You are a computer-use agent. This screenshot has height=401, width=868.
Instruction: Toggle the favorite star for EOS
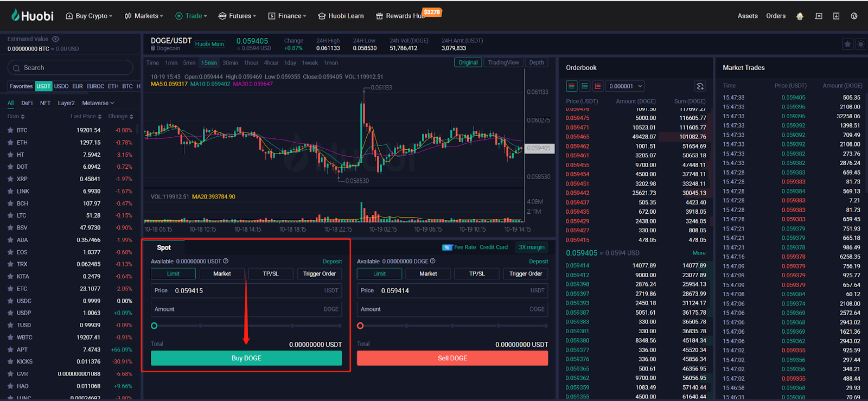click(x=10, y=252)
